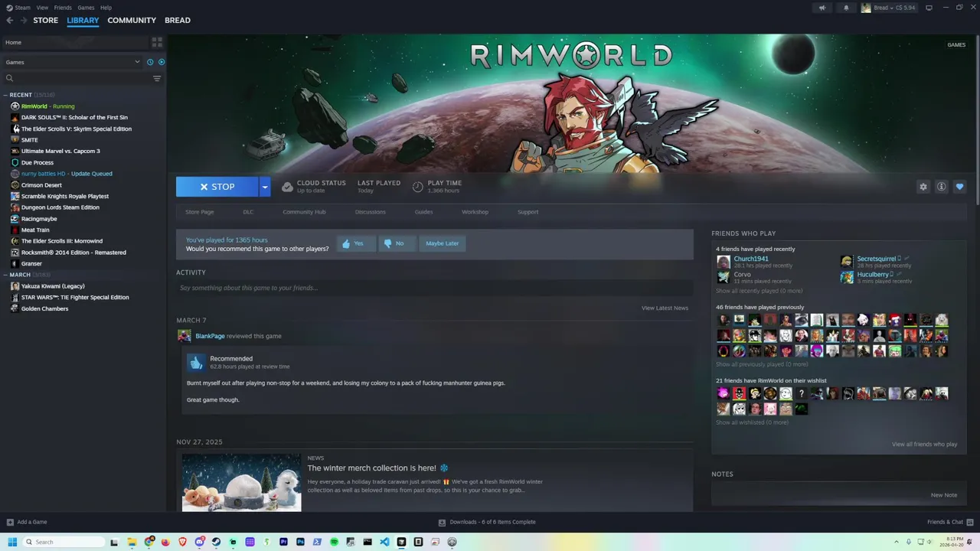View all friends who play

924,445
